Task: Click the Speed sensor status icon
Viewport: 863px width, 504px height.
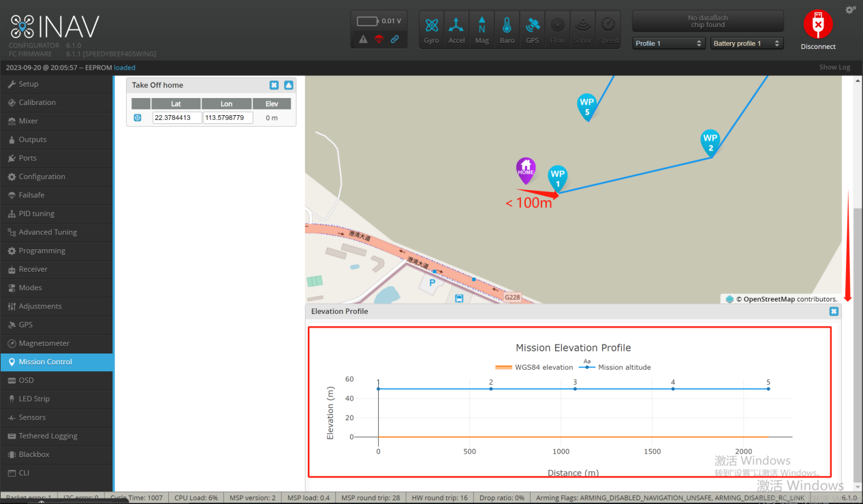Action: 608,30
